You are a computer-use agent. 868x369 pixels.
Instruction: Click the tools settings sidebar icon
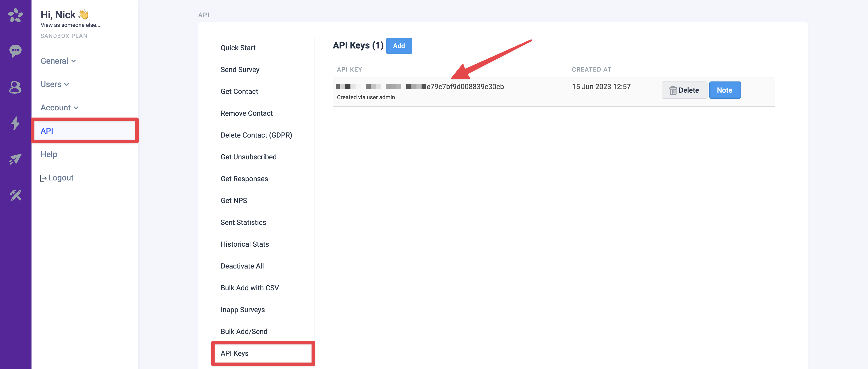pos(15,195)
